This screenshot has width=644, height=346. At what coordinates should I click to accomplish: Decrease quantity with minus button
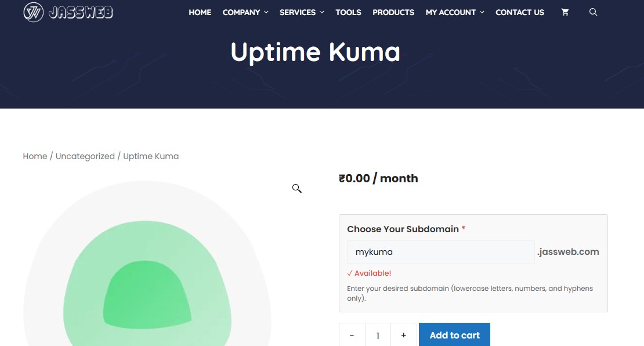(x=352, y=336)
